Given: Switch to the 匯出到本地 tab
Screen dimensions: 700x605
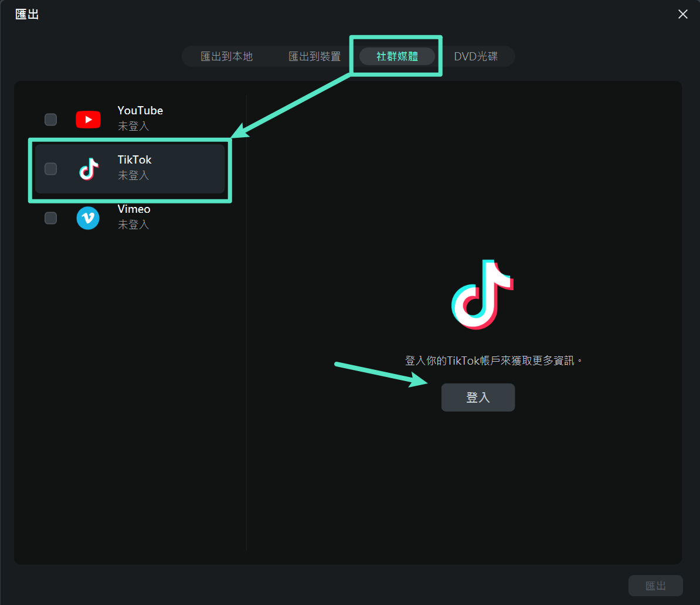Looking at the screenshot, I should click(227, 56).
